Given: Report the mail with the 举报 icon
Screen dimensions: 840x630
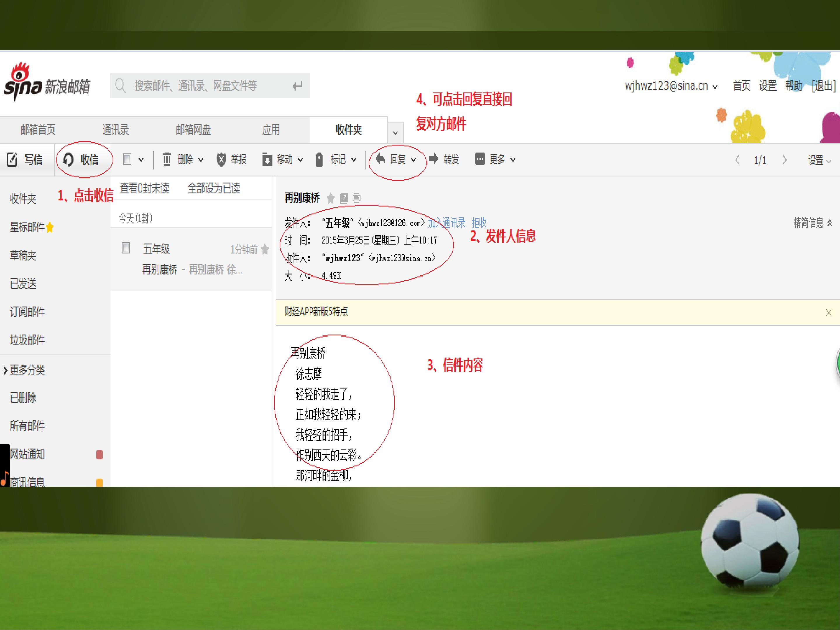Looking at the screenshot, I should click(221, 160).
